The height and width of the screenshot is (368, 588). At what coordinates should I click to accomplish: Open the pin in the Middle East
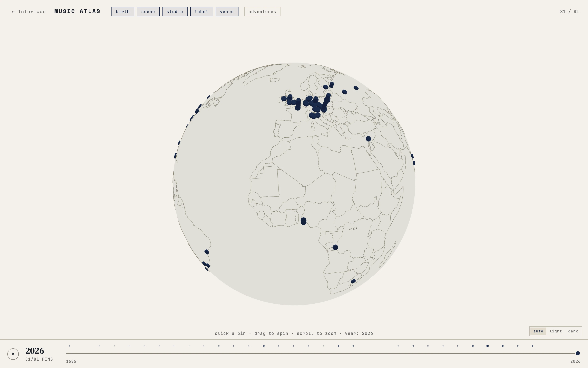tap(368, 139)
